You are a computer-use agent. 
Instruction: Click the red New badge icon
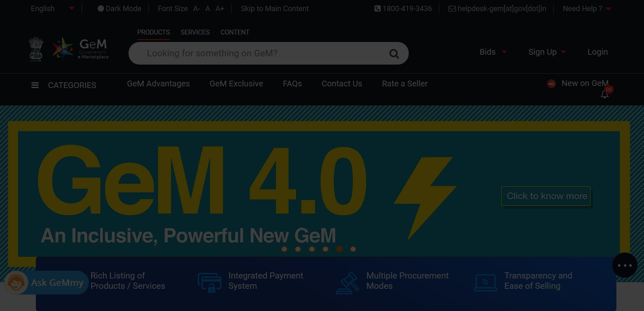click(x=551, y=84)
